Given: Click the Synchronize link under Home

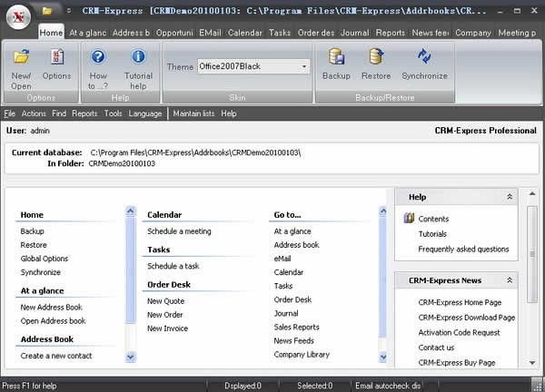Looking at the screenshot, I should click(x=41, y=272).
